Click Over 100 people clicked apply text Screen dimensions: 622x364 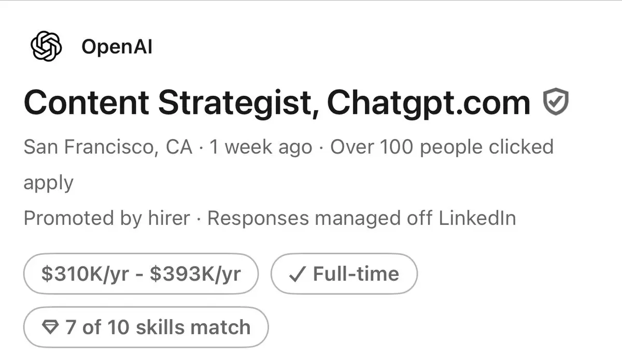point(289,165)
